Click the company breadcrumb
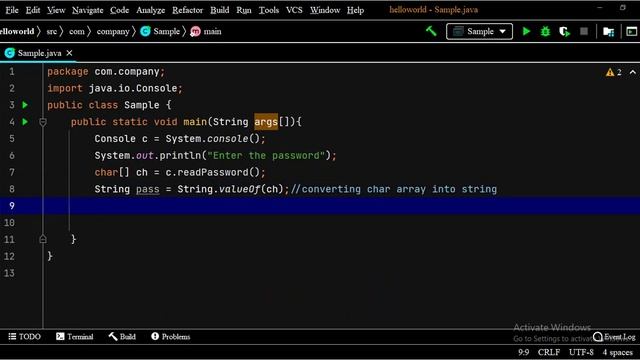 tap(113, 31)
